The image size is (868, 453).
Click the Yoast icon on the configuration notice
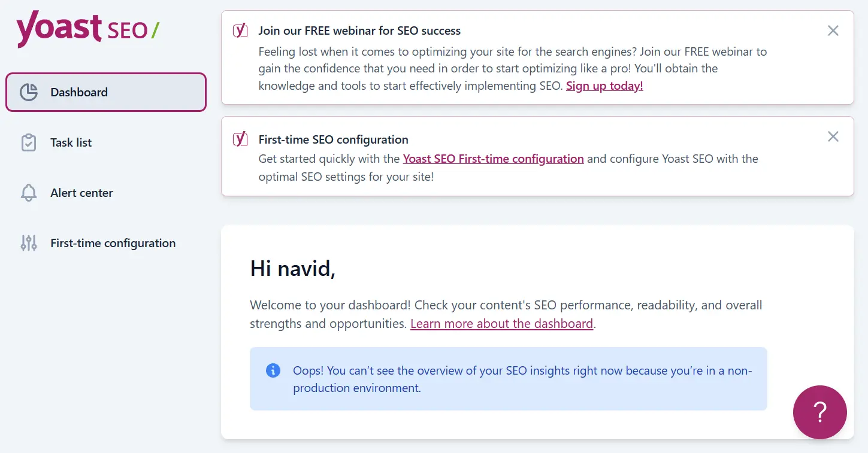pyautogui.click(x=240, y=138)
